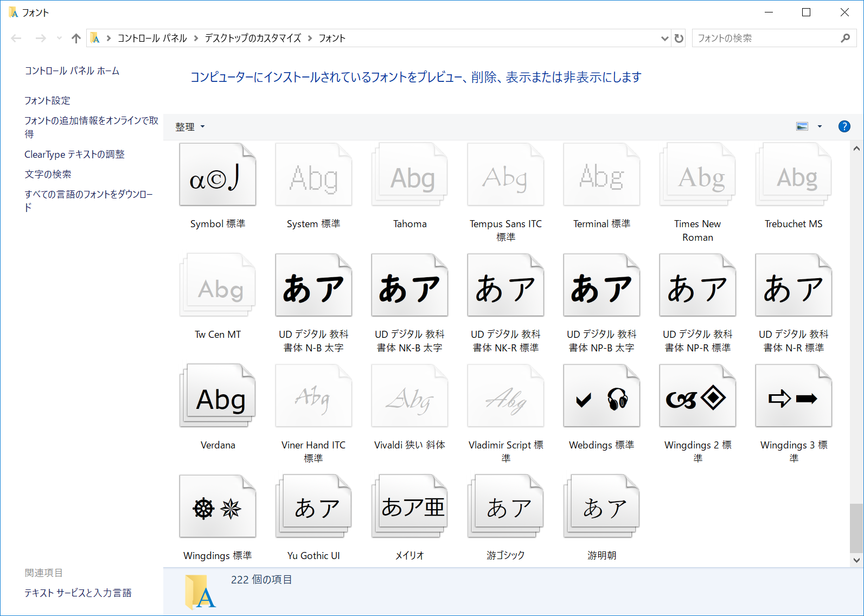864x616 pixels.
Task: Select UD デジタル 教科書体 N-B 太字 font icon
Action: pos(313,285)
